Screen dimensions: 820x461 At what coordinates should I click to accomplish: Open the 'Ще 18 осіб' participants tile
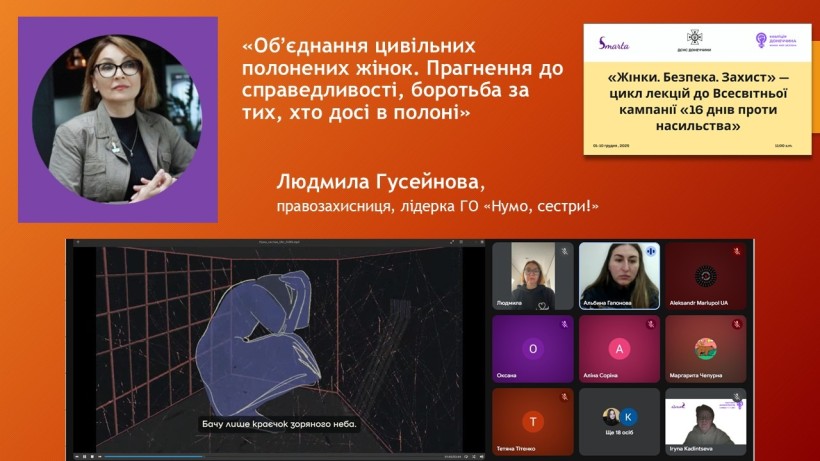[x=619, y=421]
